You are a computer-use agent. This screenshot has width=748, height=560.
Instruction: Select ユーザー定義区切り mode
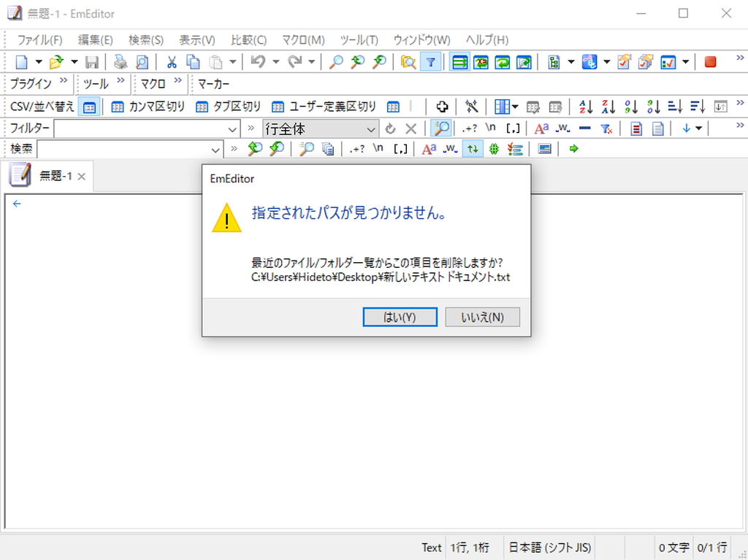(x=324, y=107)
